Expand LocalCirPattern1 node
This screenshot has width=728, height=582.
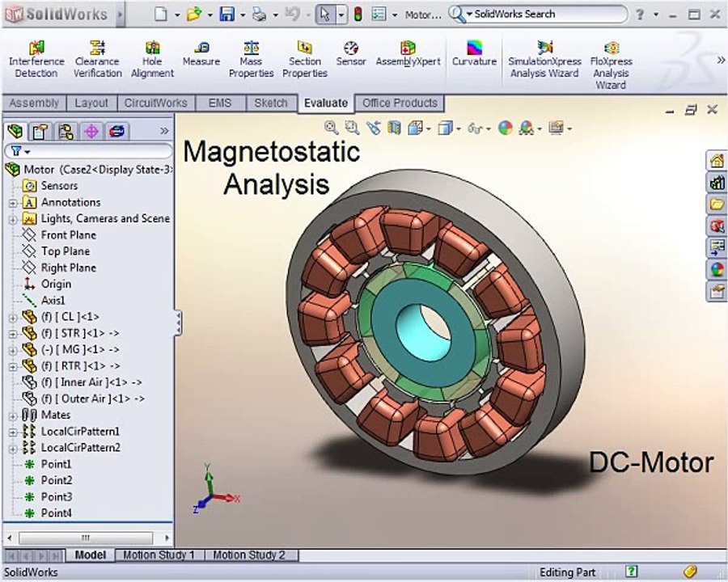pos(13,432)
